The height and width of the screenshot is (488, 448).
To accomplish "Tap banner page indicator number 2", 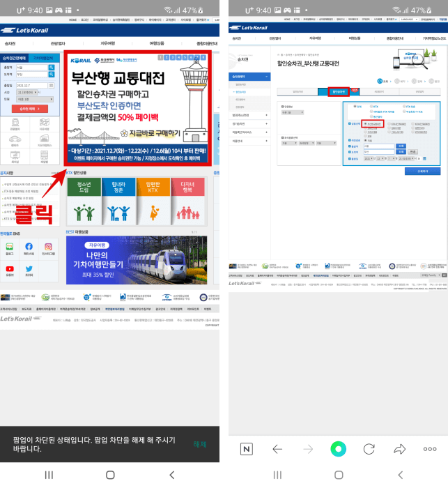I will click(x=167, y=57).
